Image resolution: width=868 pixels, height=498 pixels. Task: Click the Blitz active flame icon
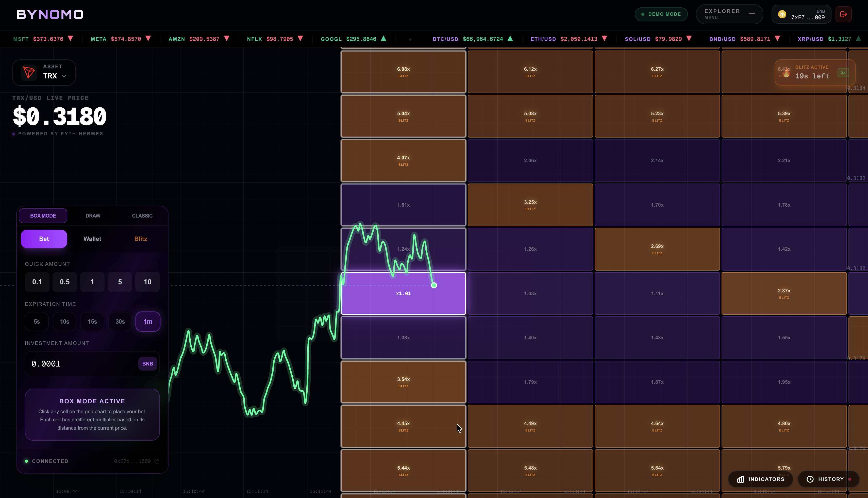(x=786, y=73)
